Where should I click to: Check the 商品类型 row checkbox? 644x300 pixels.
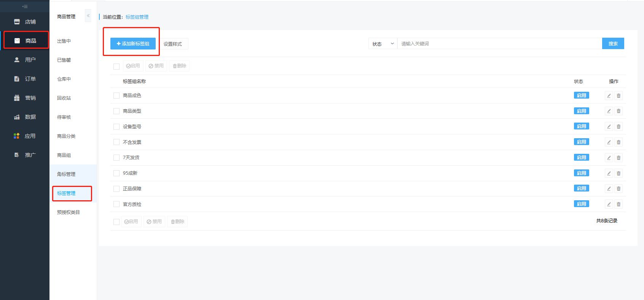click(116, 111)
